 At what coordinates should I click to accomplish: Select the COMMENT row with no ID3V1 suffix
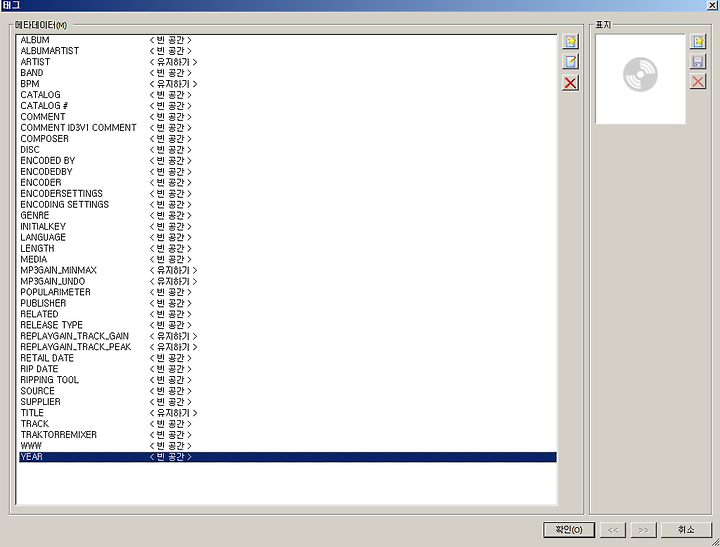coord(288,117)
